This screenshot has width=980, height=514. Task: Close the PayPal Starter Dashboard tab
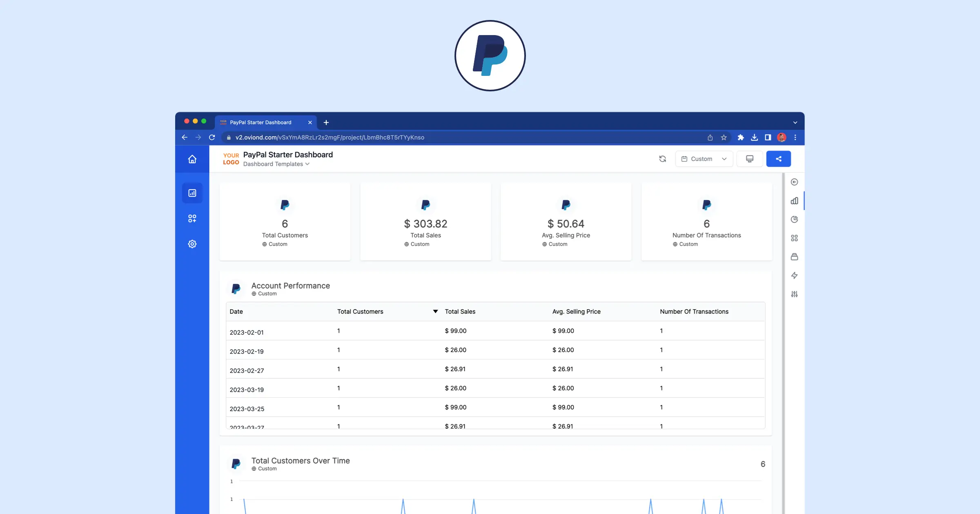point(310,122)
